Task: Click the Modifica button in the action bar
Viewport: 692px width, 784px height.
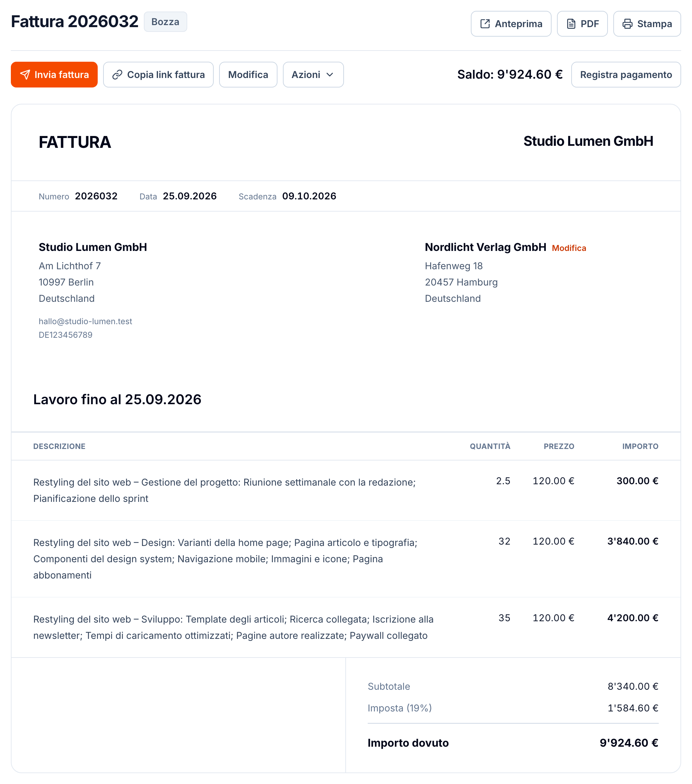Action: (248, 74)
